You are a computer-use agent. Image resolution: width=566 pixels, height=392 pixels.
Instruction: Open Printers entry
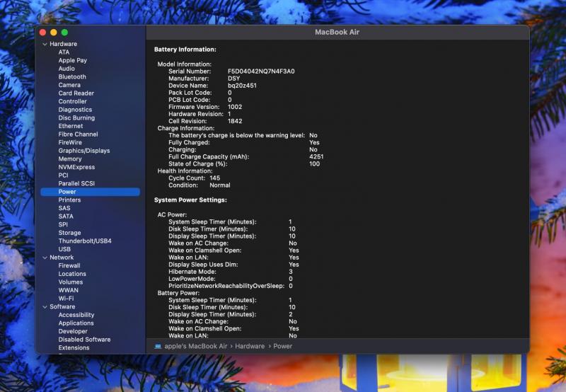pos(69,200)
